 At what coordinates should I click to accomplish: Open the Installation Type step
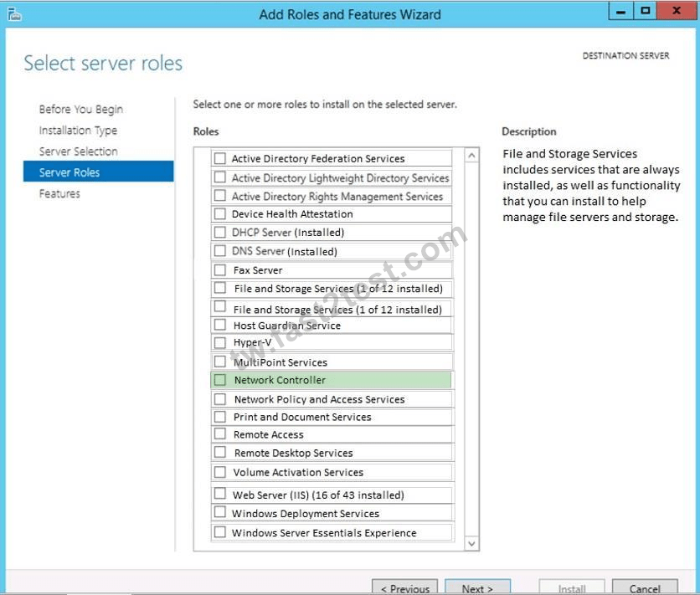(78, 131)
